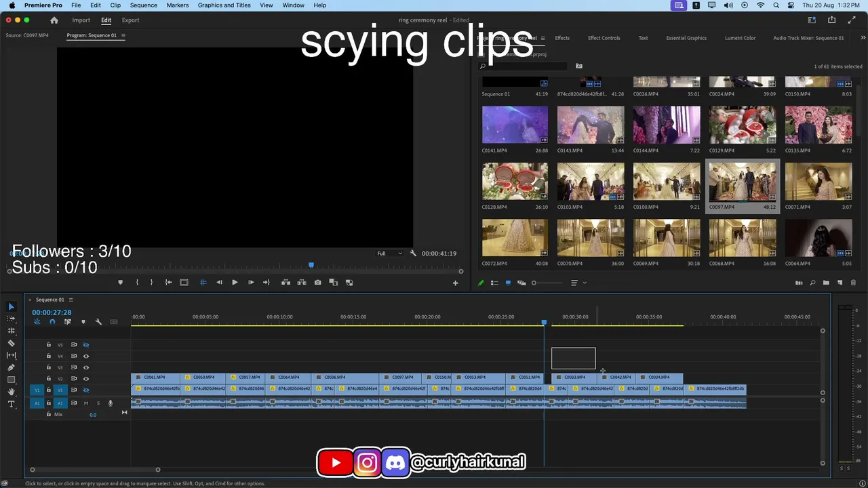Switch to the Import workspace
This screenshot has width=868, height=488.
coord(81,20)
